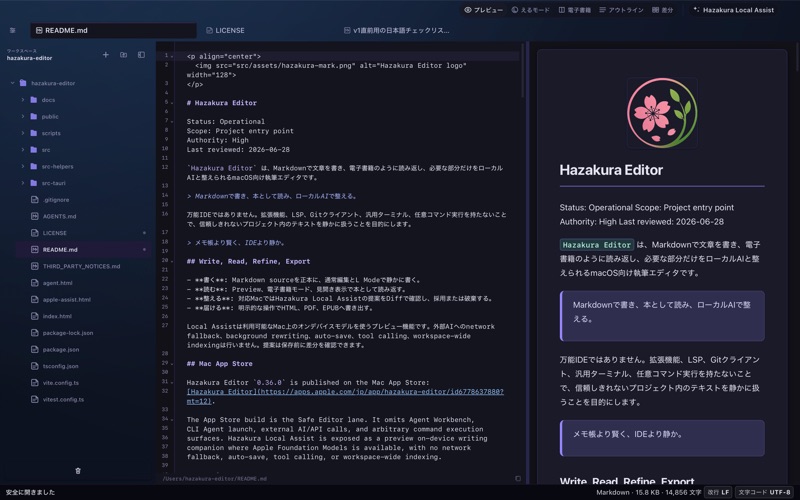Click the trash icon at sidebar bottom

[78, 471]
